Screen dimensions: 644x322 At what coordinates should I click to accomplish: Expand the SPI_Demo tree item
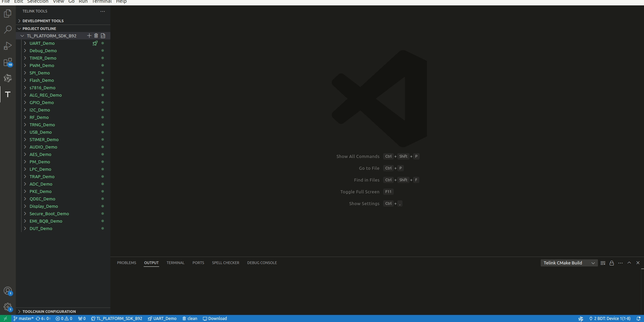point(25,73)
